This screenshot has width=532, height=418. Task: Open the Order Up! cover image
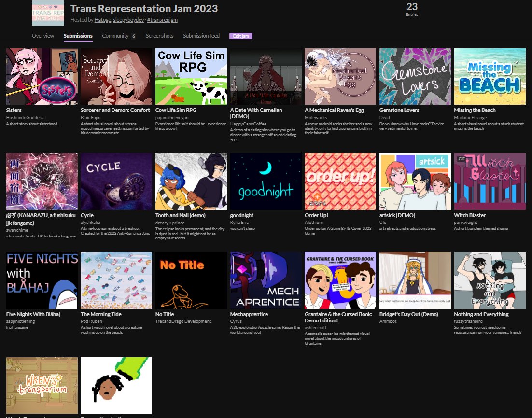point(340,181)
